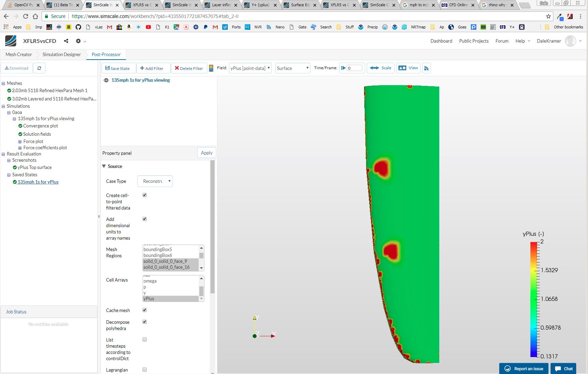The height and width of the screenshot is (374, 588).
Task: Enable List timesteps according to controlDict
Action: (145, 339)
